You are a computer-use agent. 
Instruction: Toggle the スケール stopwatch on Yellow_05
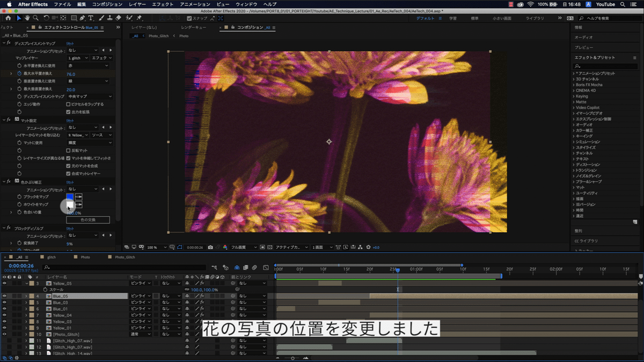tap(45, 290)
